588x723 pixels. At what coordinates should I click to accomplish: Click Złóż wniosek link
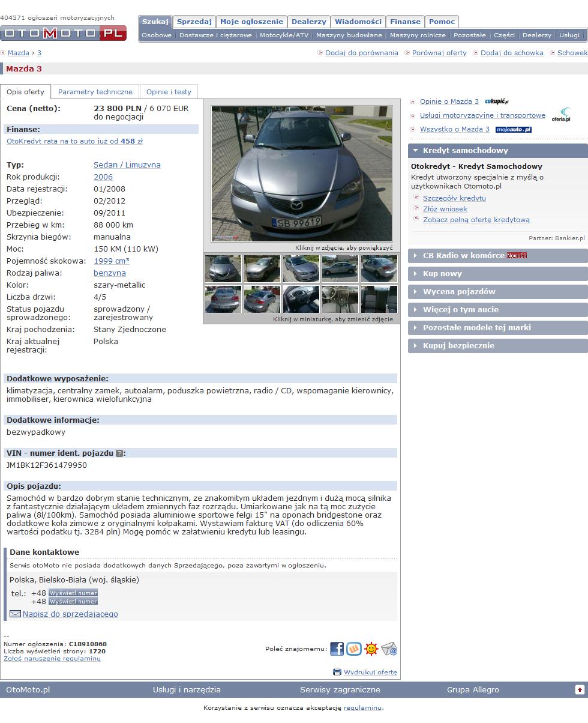point(445,209)
